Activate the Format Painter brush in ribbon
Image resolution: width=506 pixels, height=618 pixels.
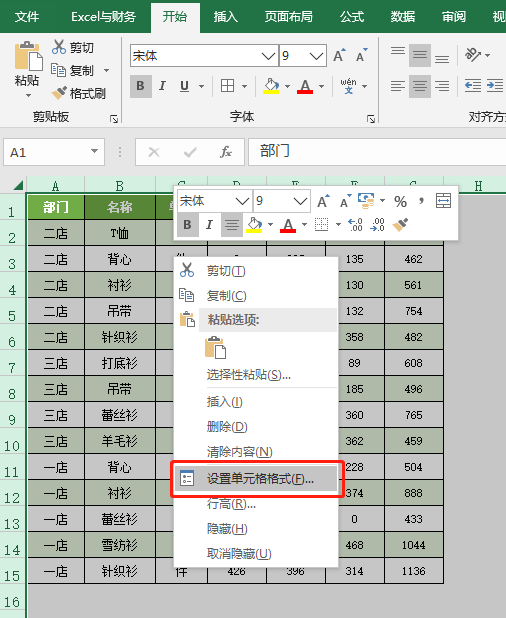click(60, 93)
